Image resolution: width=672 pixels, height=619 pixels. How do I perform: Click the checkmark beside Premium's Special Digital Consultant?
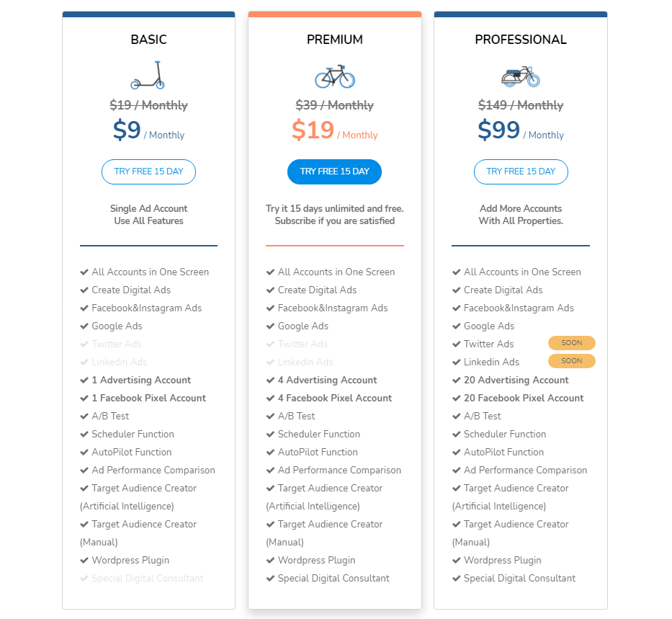pos(271,579)
